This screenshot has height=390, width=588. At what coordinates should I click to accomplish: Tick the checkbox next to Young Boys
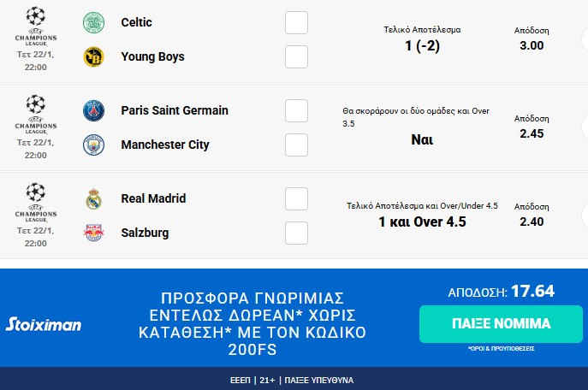(296, 56)
